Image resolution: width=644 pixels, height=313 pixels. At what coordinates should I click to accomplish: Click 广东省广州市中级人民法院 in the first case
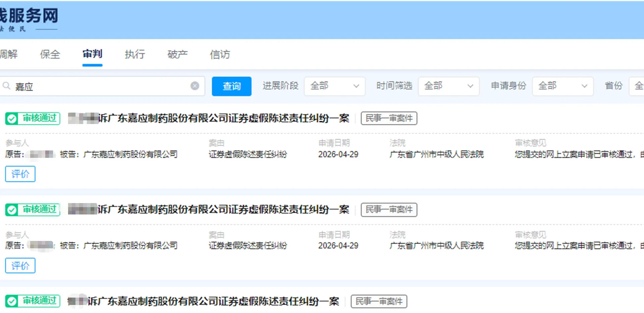436,154
